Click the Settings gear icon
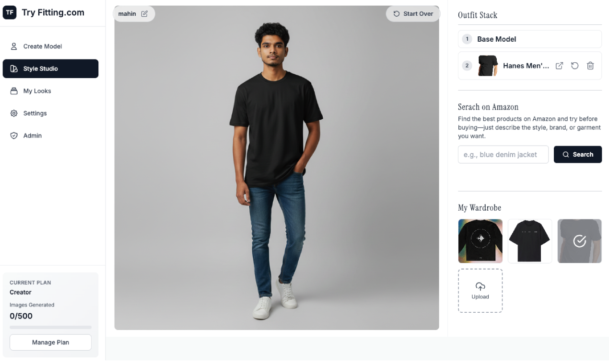 [14, 113]
